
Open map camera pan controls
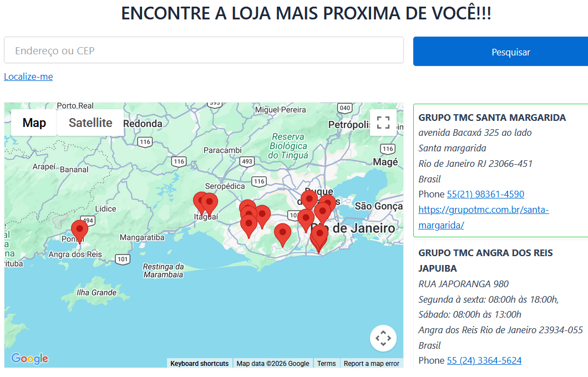coord(383,338)
